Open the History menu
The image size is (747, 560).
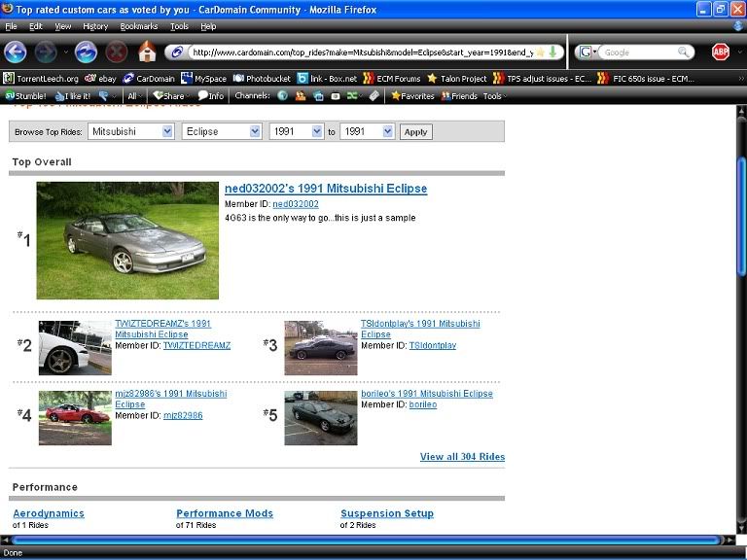coord(95,26)
